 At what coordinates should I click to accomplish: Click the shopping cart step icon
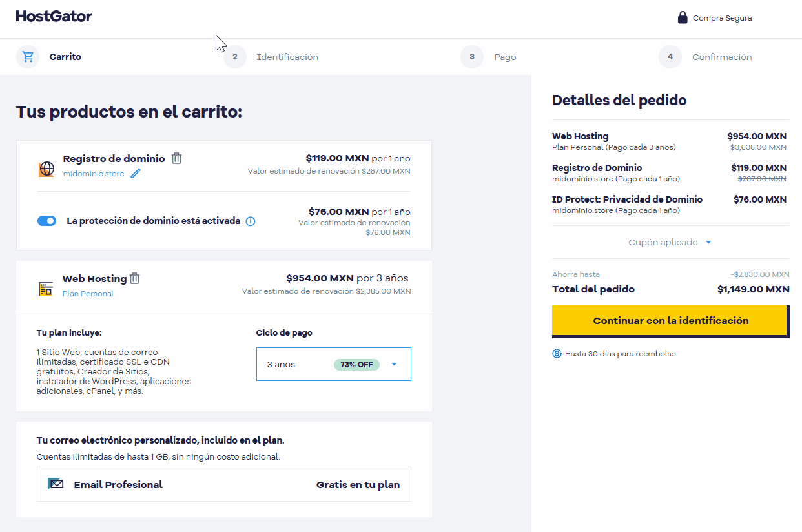28,57
